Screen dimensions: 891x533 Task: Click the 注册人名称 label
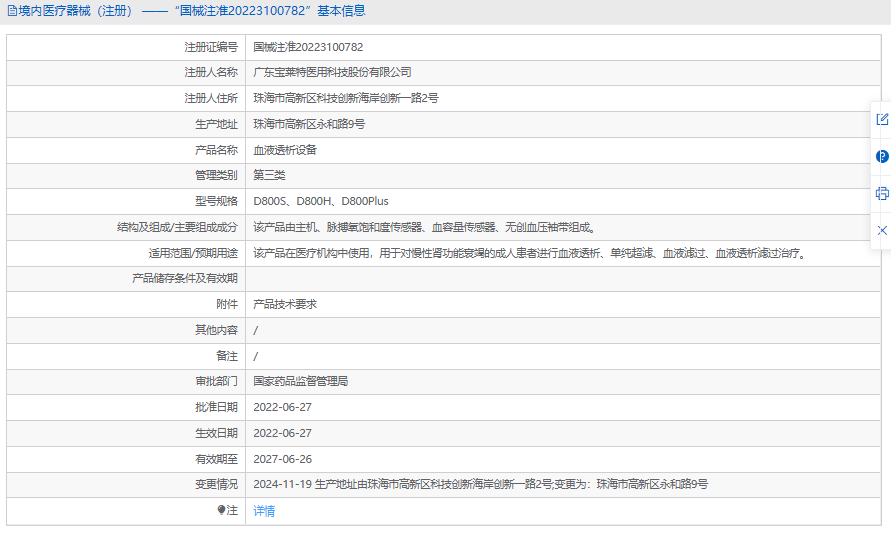coord(211,72)
